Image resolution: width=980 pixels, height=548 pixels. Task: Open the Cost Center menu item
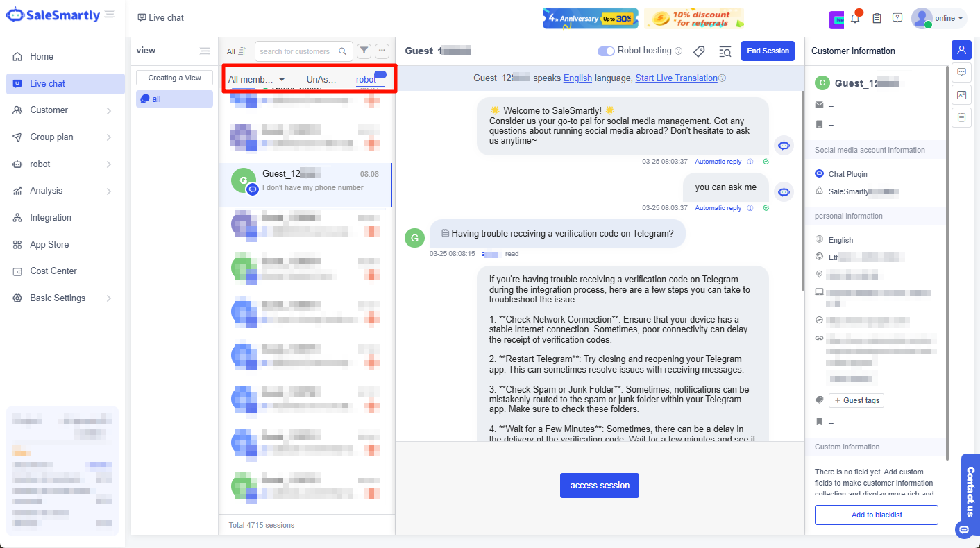pyautogui.click(x=52, y=271)
